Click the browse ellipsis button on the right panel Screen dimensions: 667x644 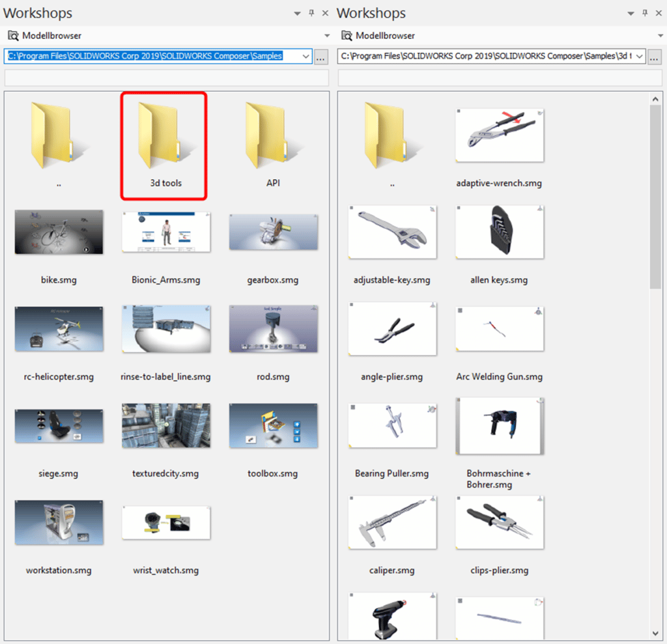pyautogui.click(x=654, y=57)
